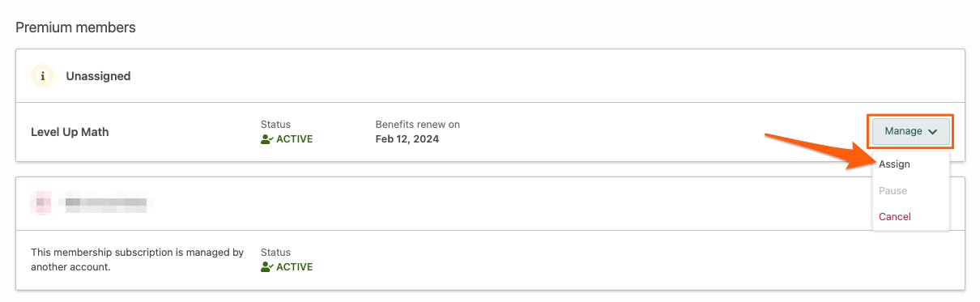Click the Level Up Math active-status person icon
This screenshot has height=302, width=980.
(x=267, y=139)
